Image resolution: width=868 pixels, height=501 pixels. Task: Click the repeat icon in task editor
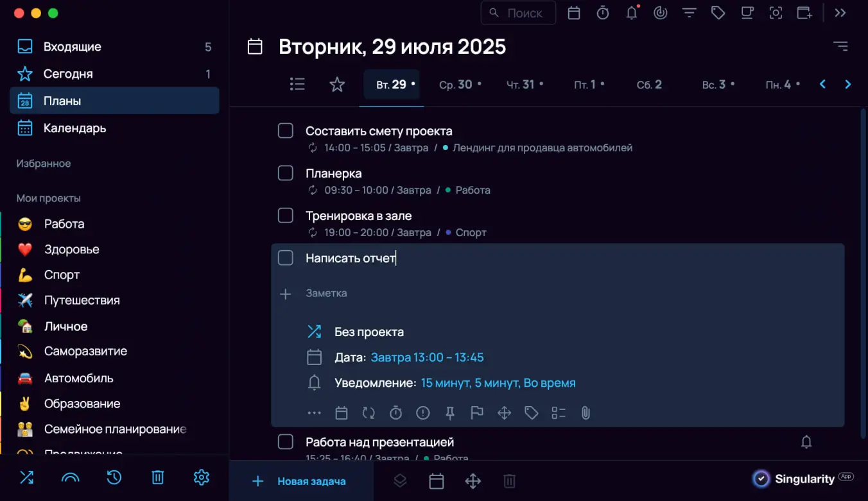pyautogui.click(x=369, y=413)
